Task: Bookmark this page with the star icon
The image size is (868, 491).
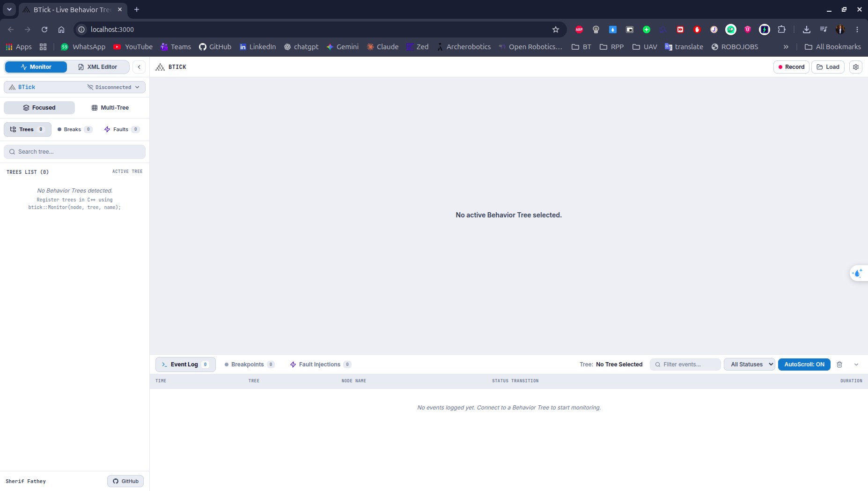Action: [556, 30]
